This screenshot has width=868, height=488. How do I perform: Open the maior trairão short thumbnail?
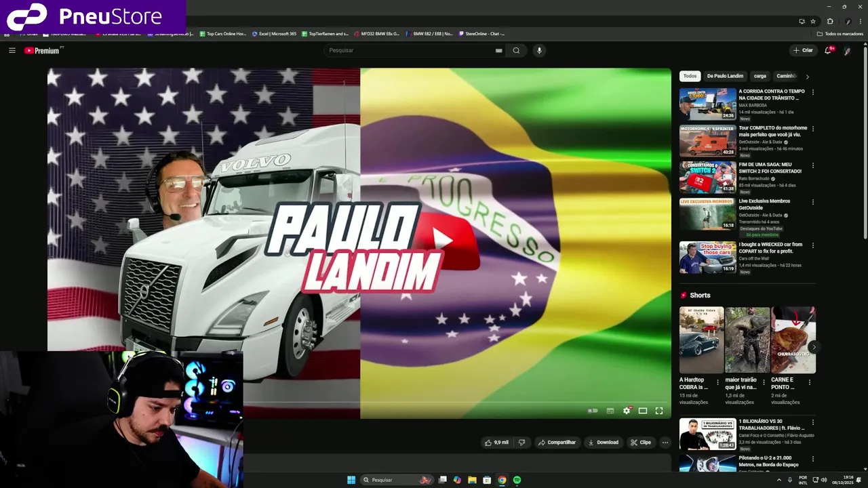[x=747, y=340]
